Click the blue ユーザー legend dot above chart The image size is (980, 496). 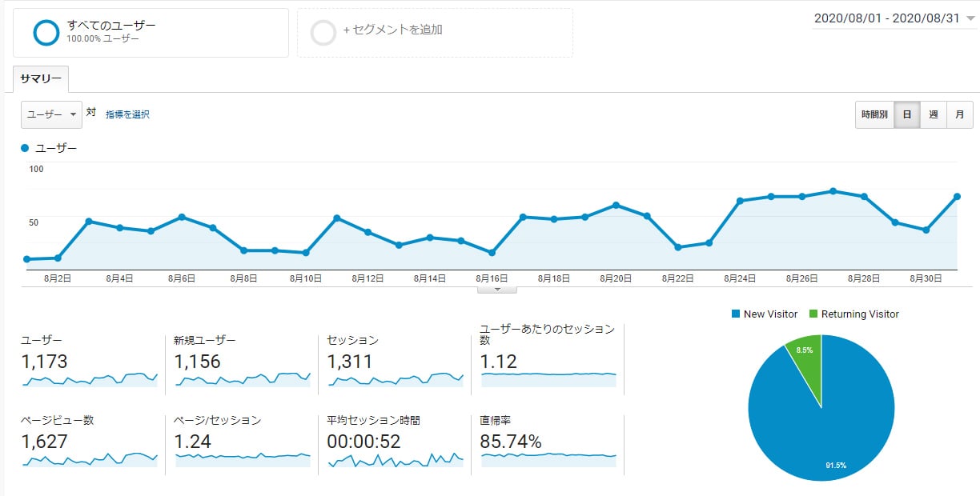click(25, 148)
